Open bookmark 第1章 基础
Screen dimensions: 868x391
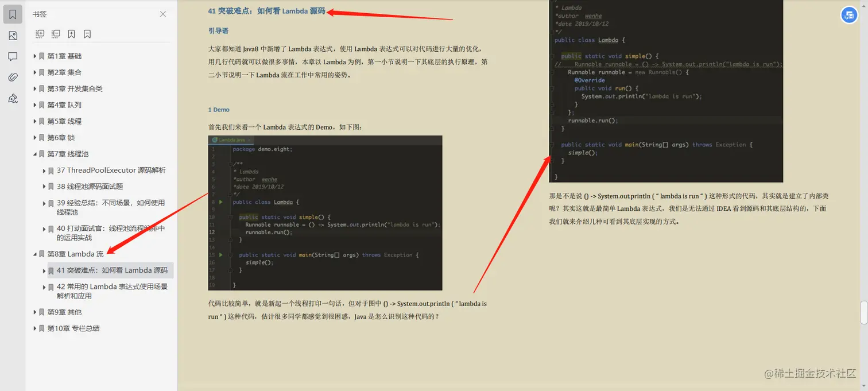coord(64,56)
